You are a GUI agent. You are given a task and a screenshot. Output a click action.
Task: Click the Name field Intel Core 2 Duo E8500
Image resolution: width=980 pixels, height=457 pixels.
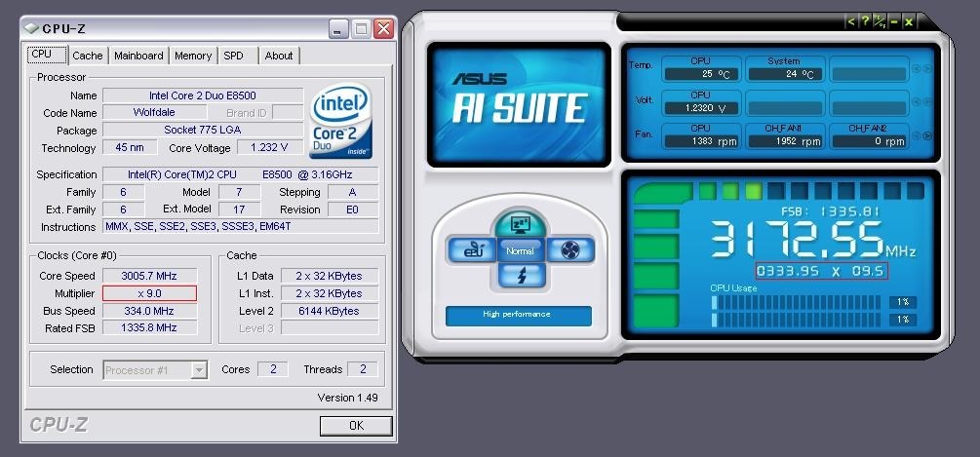(203, 95)
